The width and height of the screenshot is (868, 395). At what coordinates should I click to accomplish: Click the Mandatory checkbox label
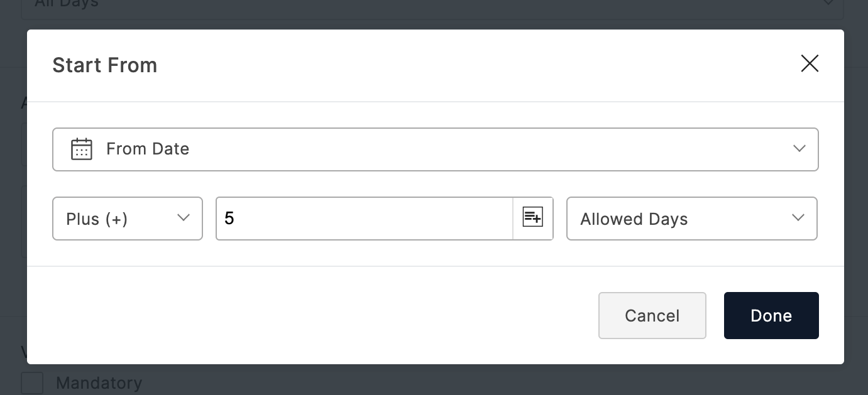(99, 382)
